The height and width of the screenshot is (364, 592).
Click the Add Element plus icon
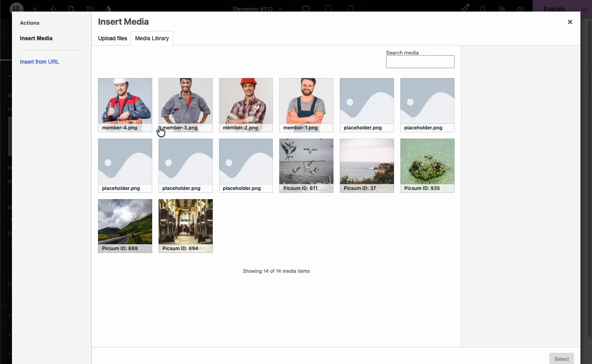35,9
